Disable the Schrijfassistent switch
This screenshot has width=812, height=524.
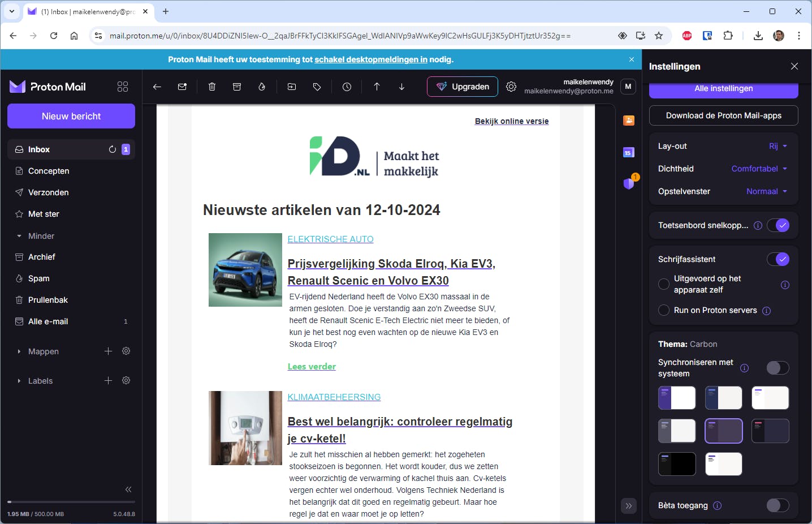778,259
